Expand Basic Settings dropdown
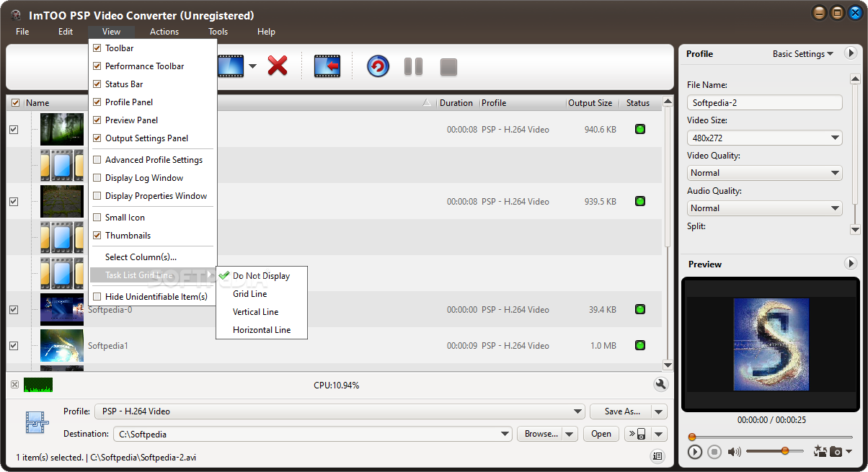This screenshot has width=868, height=472. (803, 54)
